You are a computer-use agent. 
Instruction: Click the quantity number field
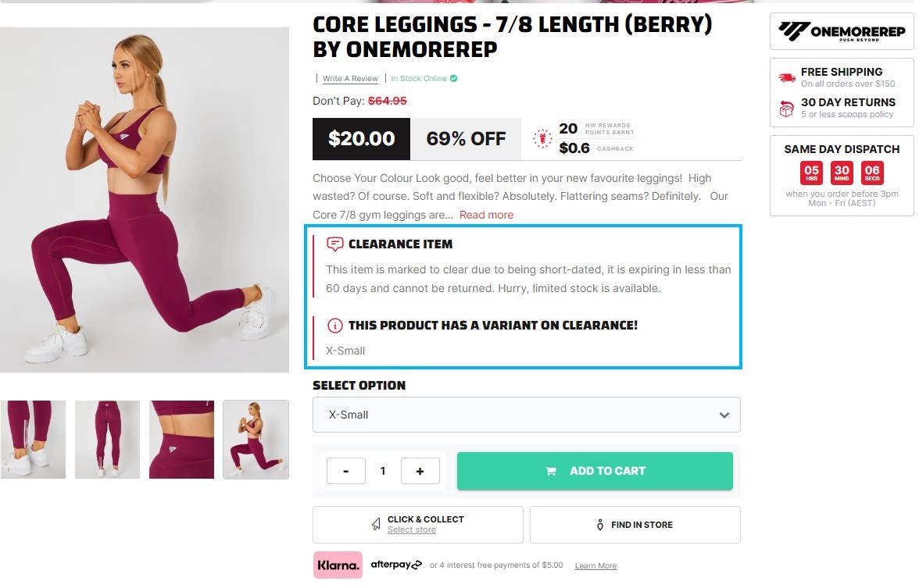click(x=383, y=471)
